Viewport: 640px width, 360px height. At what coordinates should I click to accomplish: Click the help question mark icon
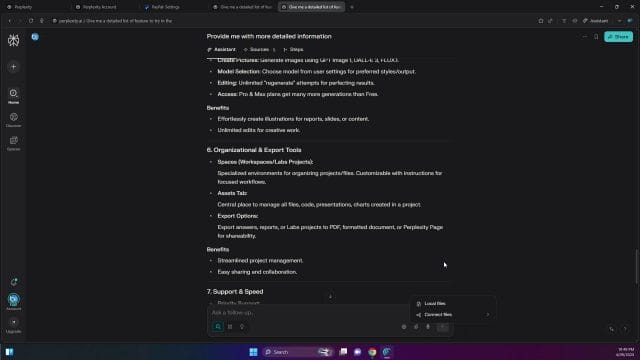pos(625,329)
